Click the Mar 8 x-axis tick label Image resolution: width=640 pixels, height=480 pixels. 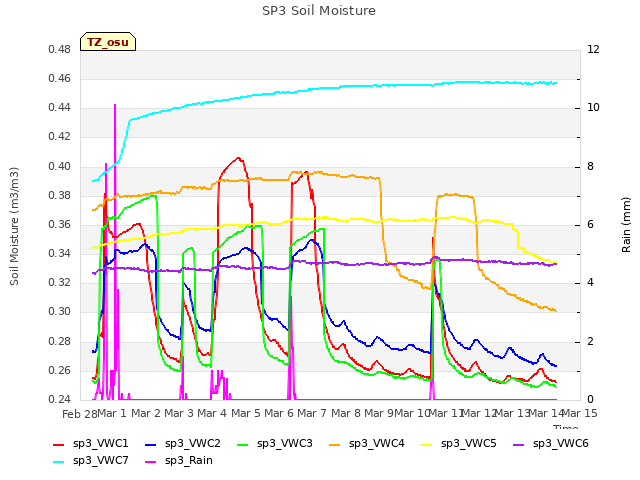click(346, 413)
